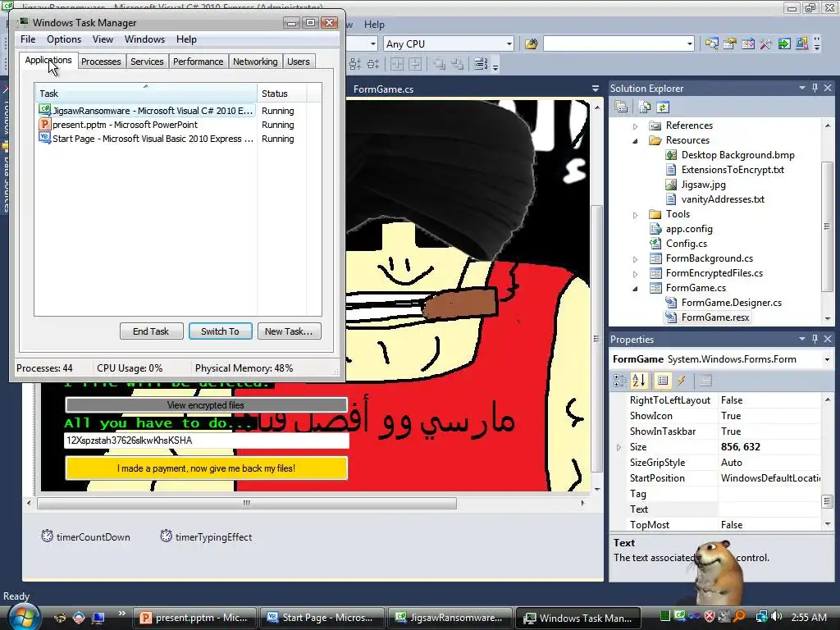
Task: Expand FormBackground.cs node
Action: 636,259
